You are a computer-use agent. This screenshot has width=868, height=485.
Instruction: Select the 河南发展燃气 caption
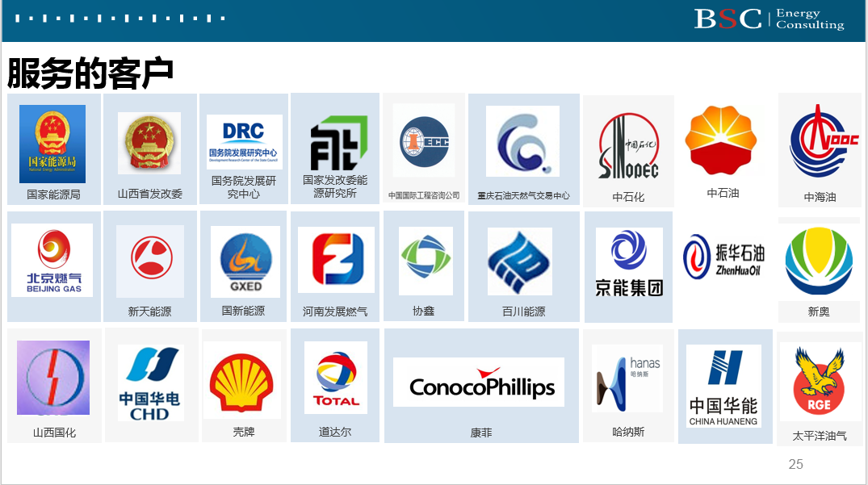[335, 312]
